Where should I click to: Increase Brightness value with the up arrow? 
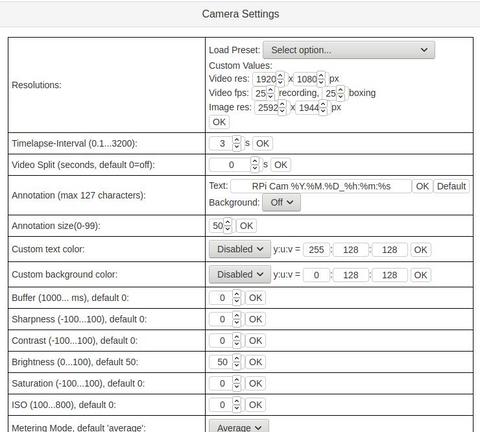pyautogui.click(x=237, y=358)
